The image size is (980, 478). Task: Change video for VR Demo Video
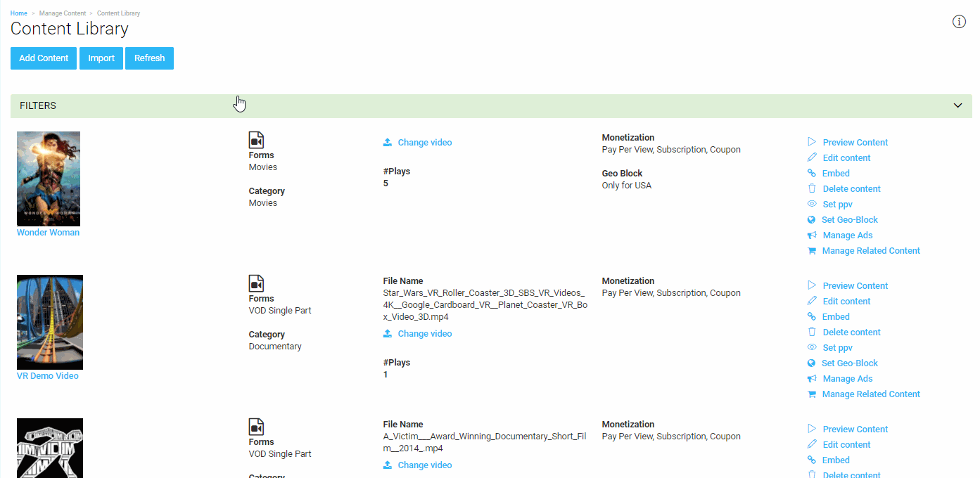(x=425, y=334)
